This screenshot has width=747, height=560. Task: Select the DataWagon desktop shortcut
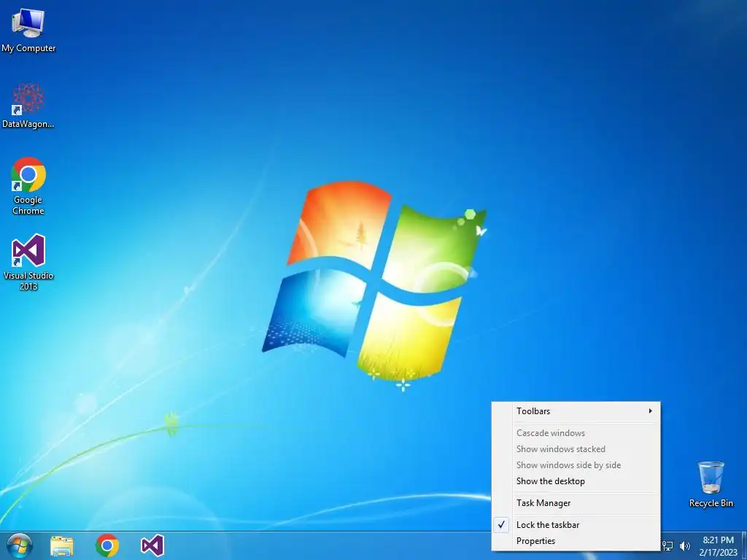[x=28, y=106]
